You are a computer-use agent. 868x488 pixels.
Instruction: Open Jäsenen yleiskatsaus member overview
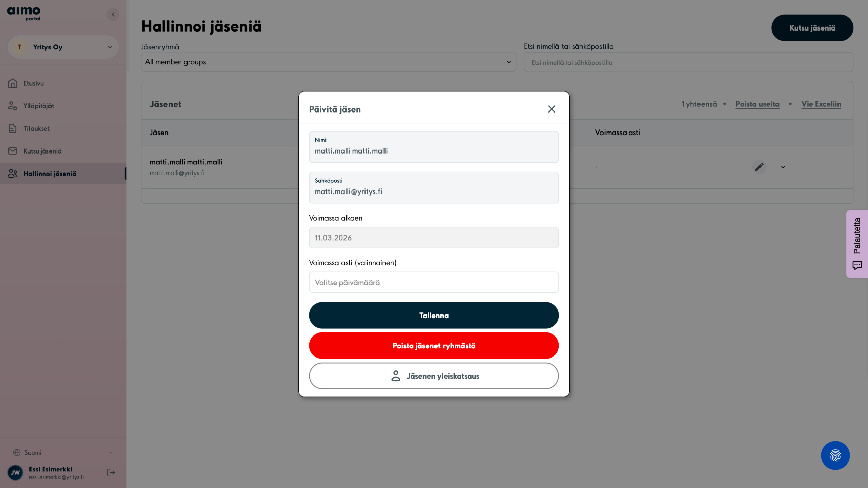(434, 376)
